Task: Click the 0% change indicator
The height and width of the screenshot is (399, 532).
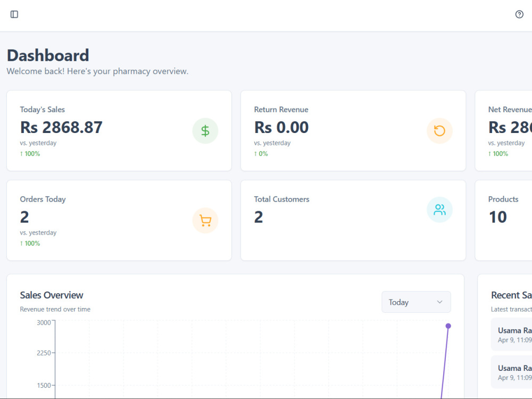Action: point(261,154)
